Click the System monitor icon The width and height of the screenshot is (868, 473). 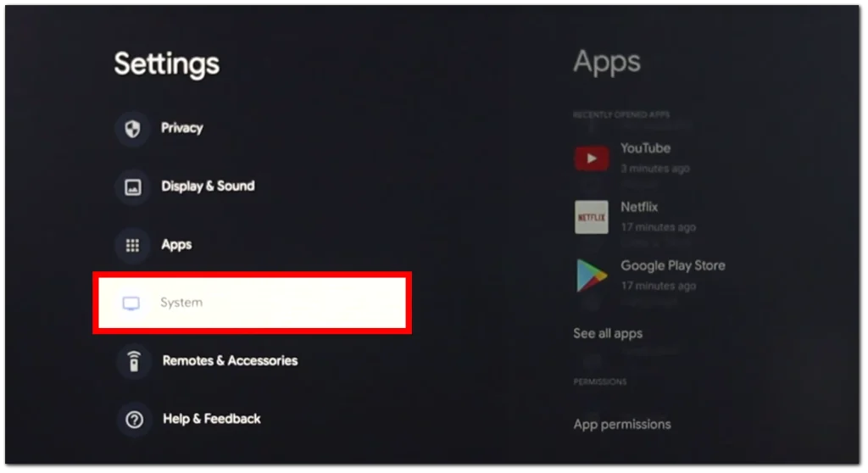point(131,303)
